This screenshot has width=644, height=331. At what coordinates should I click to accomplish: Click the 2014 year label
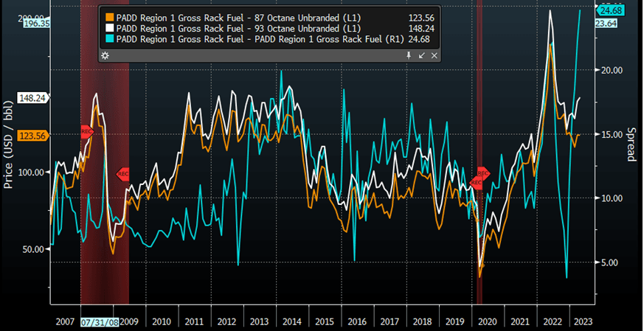[291, 321]
